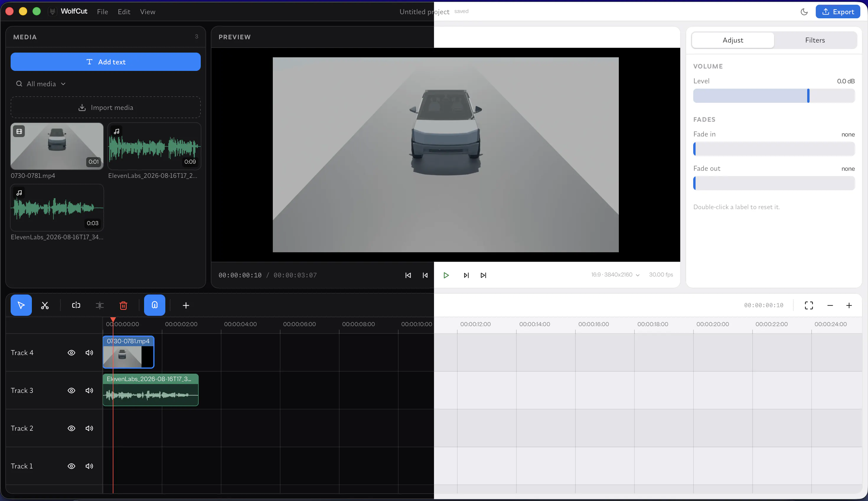Step forward one frame
Image resolution: width=868 pixels, height=501 pixels.
(466, 275)
